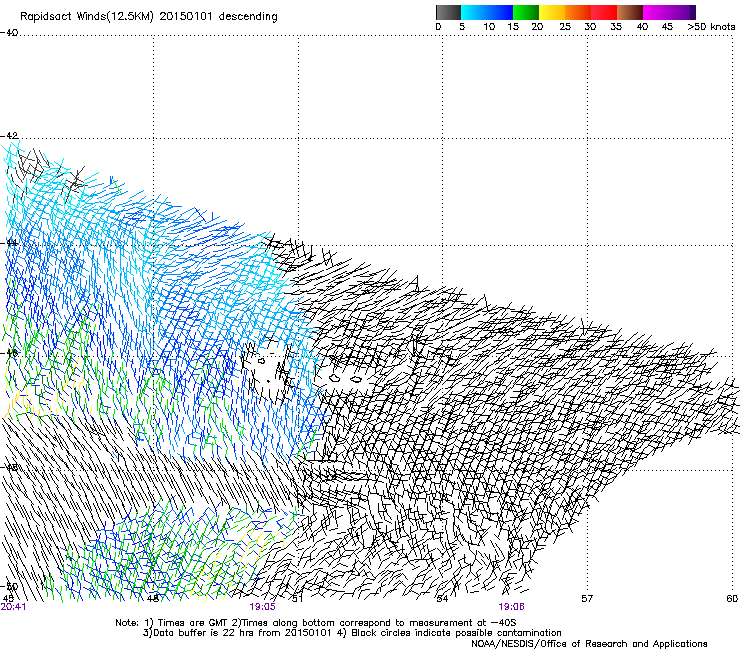Select the purple '19:05' pass time
740x650 pixels.
[x=262, y=607]
